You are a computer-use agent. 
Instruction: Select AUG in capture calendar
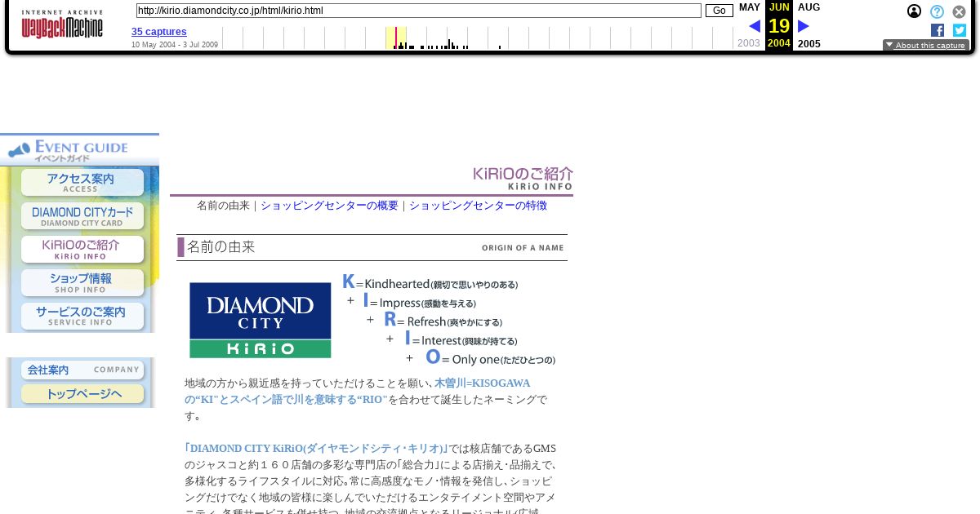pyautogui.click(x=809, y=7)
